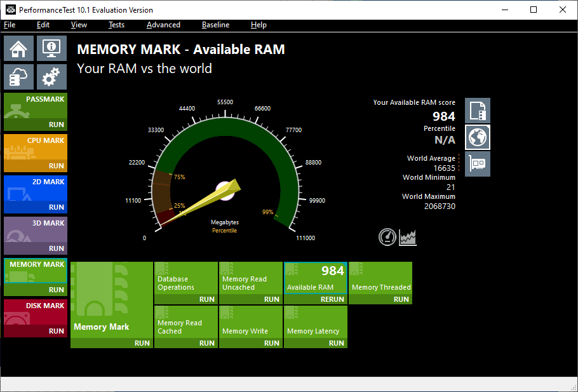The width and height of the screenshot is (578, 392).
Task: Go to the Home screen icon
Action: (x=19, y=48)
